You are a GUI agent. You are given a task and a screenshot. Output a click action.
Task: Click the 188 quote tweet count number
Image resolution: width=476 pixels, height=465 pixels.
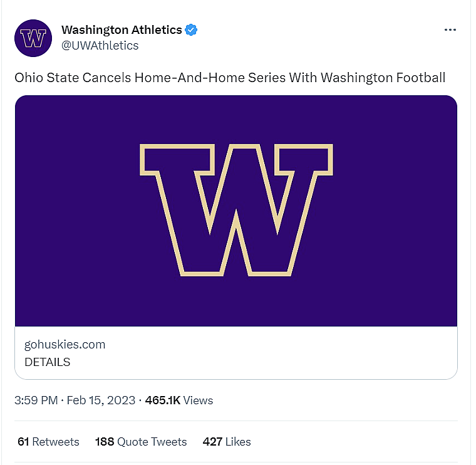pos(105,442)
